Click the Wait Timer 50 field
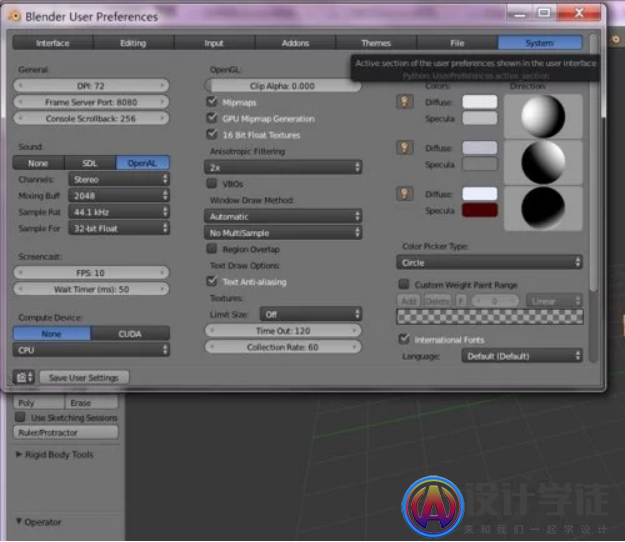The width and height of the screenshot is (625, 542). pos(91,289)
